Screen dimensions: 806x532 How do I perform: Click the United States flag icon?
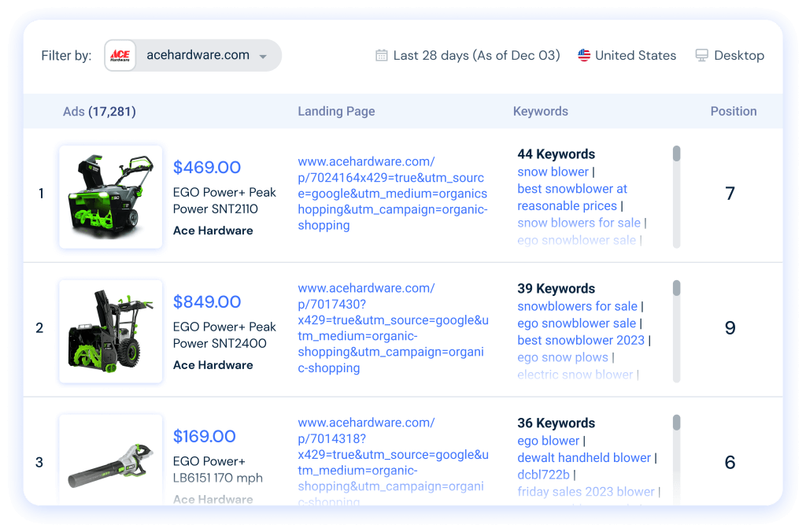tap(584, 55)
